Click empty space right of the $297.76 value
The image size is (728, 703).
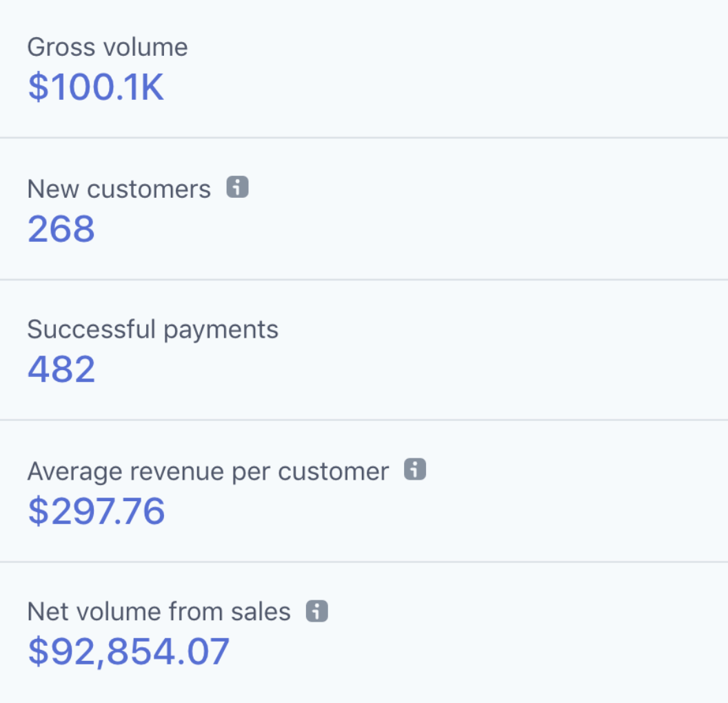448,511
